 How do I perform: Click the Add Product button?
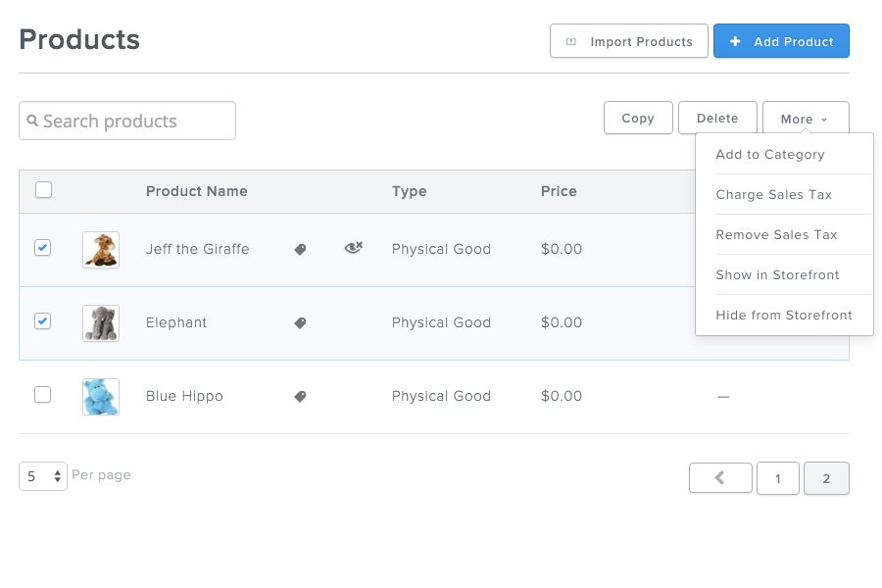coord(781,42)
